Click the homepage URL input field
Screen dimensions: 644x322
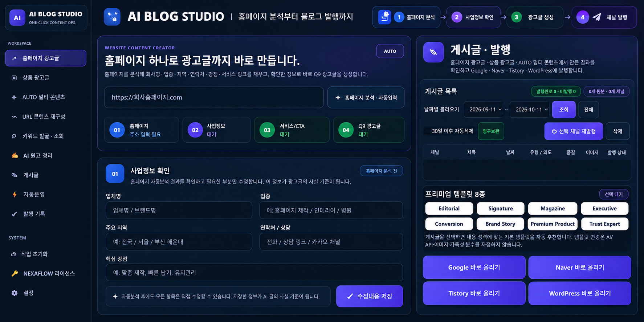(x=214, y=97)
